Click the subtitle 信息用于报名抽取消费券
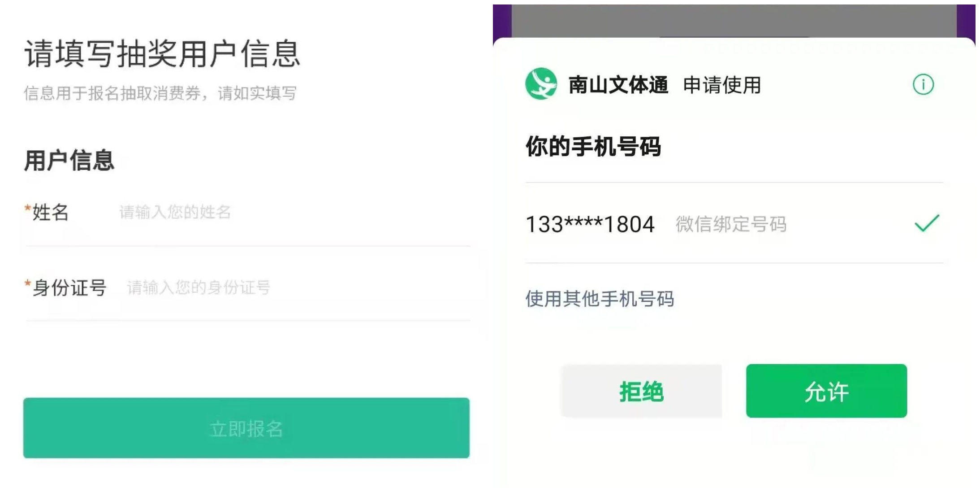 [x=160, y=93]
